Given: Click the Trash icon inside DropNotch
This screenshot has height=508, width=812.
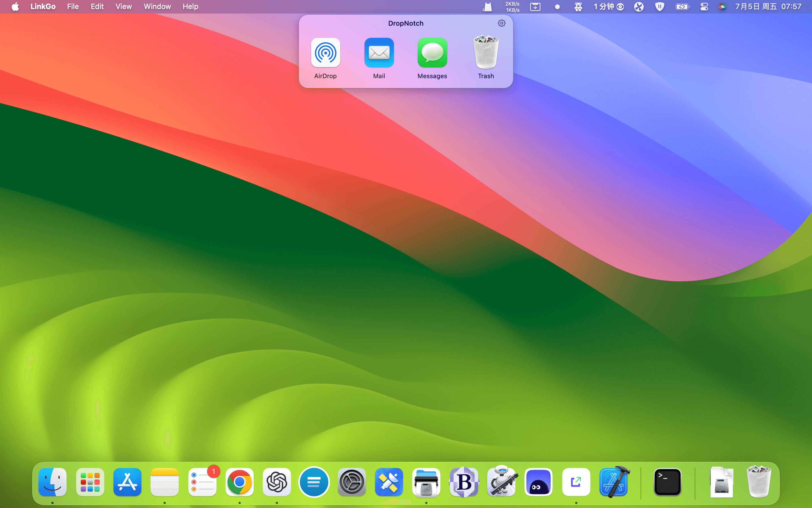Looking at the screenshot, I should [x=486, y=52].
